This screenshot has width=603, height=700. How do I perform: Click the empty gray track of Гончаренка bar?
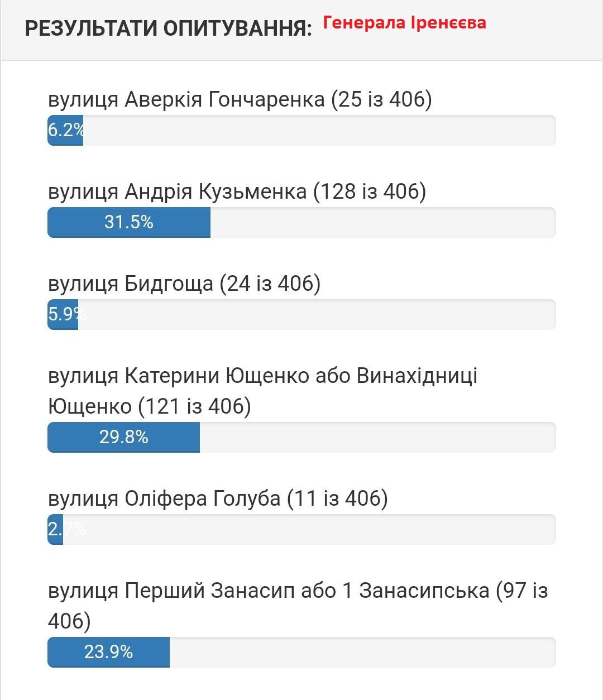318,131
